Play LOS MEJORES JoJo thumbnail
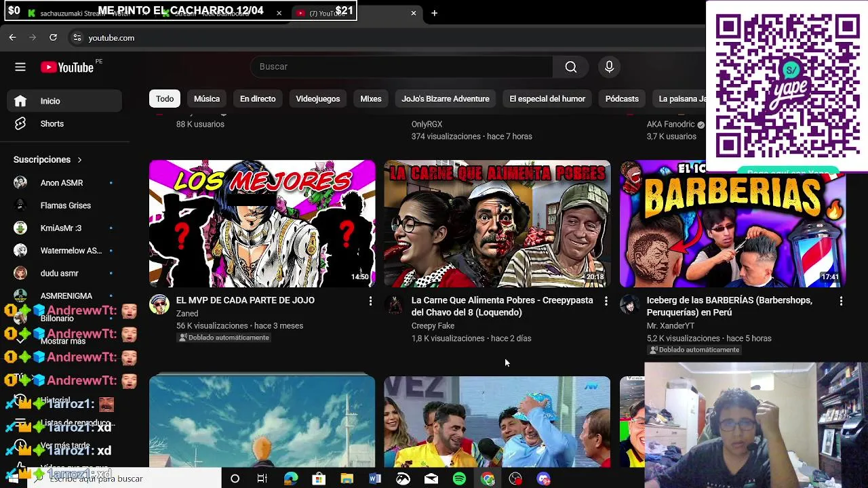The image size is (868, 488). (x=262, y=224)
